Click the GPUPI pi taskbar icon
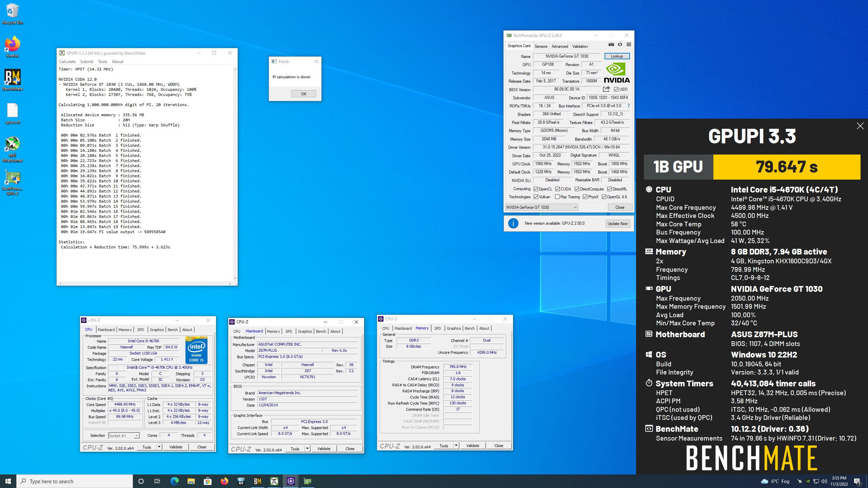 tap(274, 481)
